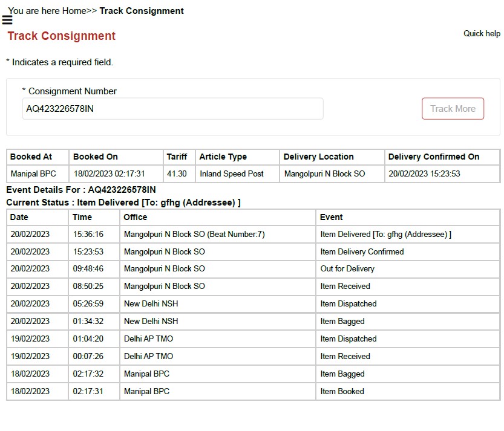504x431 pixels.
Task: Click the Home breadcrumb link
Action: [x=74, y=11]
